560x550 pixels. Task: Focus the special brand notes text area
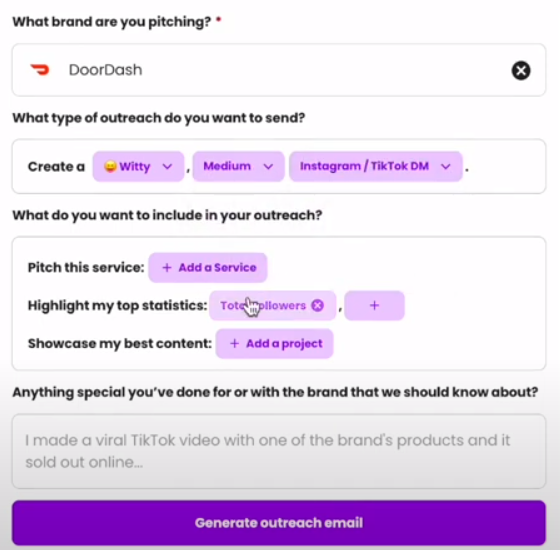point(279,451)
